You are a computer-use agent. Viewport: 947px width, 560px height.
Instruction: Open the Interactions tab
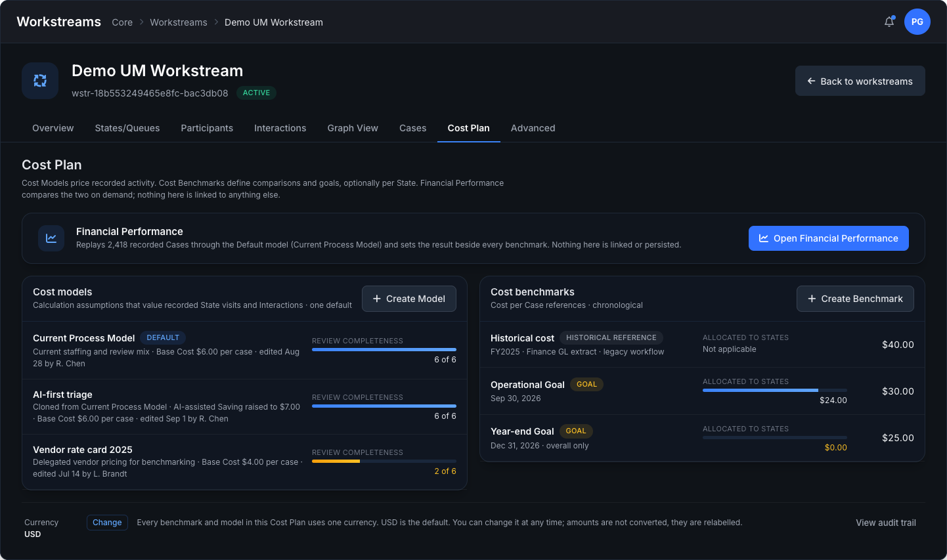click(280, 128)
